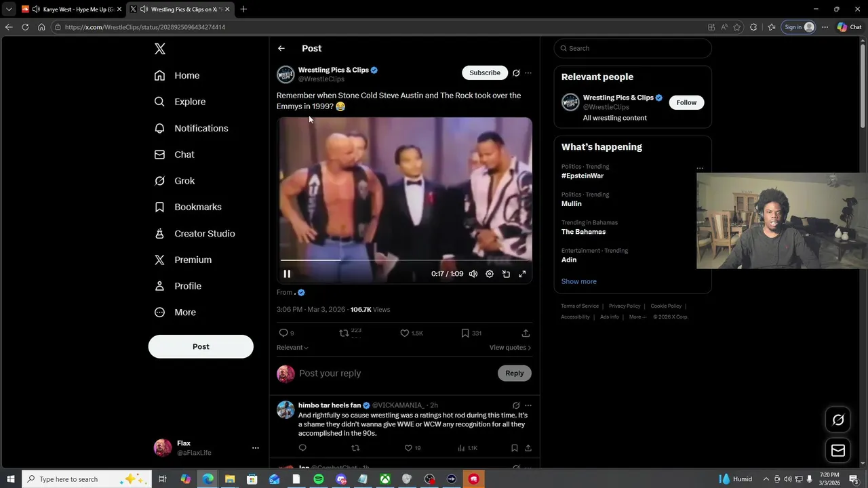Repost himbo tar heels fan reply
The image size is (868, 488).
[x=355, y=448]
